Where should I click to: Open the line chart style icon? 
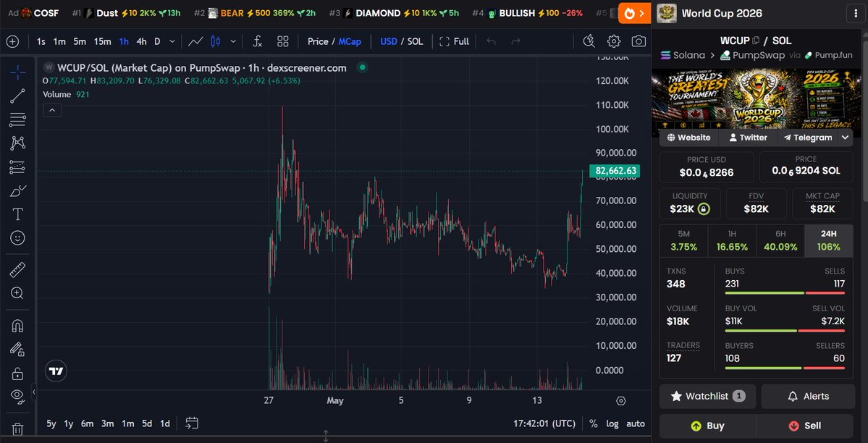point(195,41)
